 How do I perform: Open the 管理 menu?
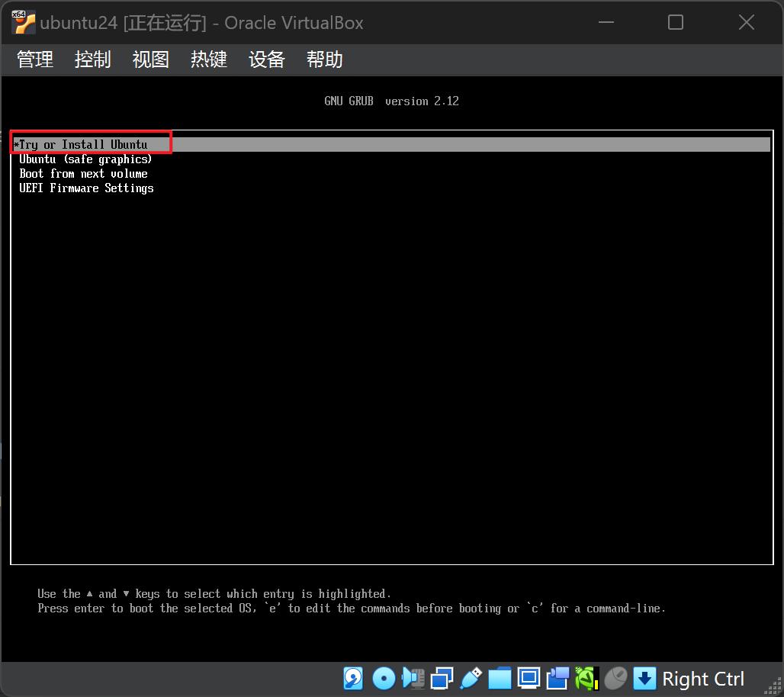(35, 59)
